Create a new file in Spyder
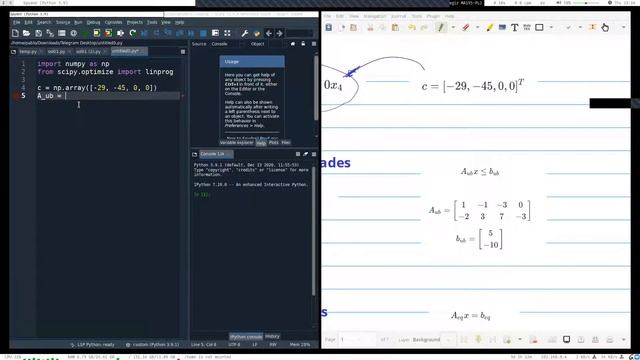The image size is (640, 360). (x=15, y=33)
